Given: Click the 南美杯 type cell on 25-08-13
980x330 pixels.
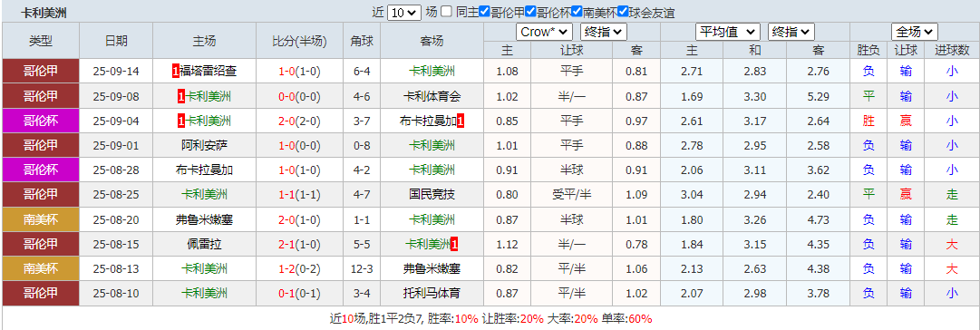Looking at the screenshot, I should (41, 268).
